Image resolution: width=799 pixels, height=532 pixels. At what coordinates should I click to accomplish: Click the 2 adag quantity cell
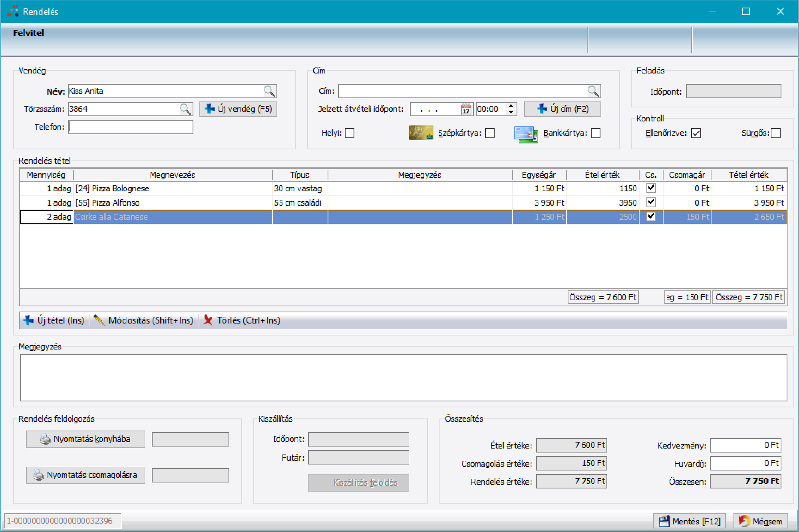pos(47,217)
